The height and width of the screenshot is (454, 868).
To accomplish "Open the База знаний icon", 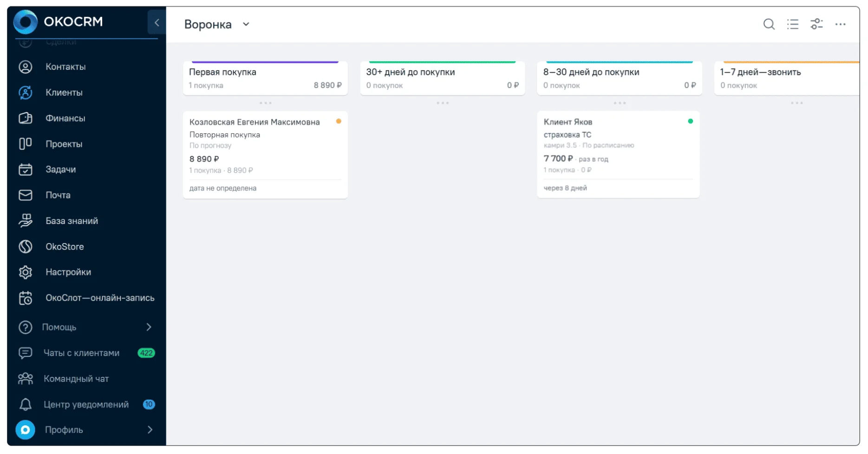I will click(26, 221).
